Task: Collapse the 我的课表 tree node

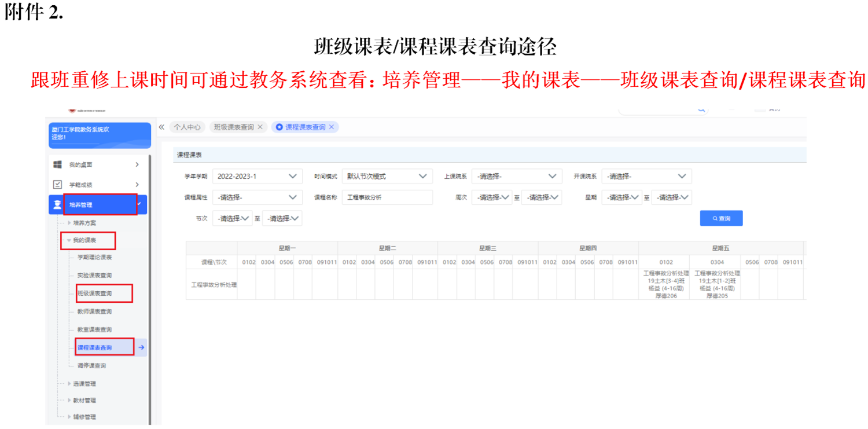Action: [69, 240]
